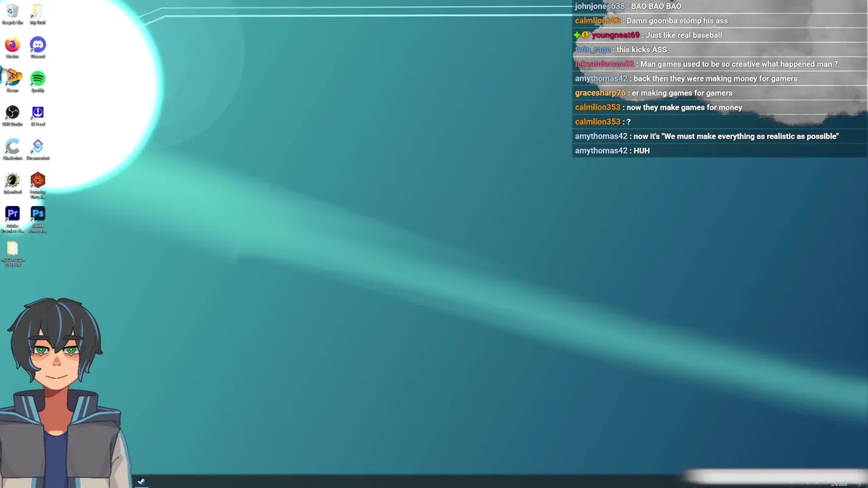Open the chess knight desktop shortcut

pos(12,183)
